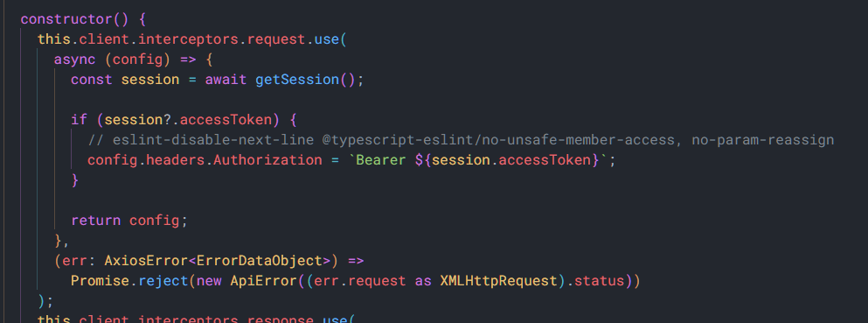
Task: Click session?.accessToken in the if condition
Action: pyautogui.click(x=188, y=120)
